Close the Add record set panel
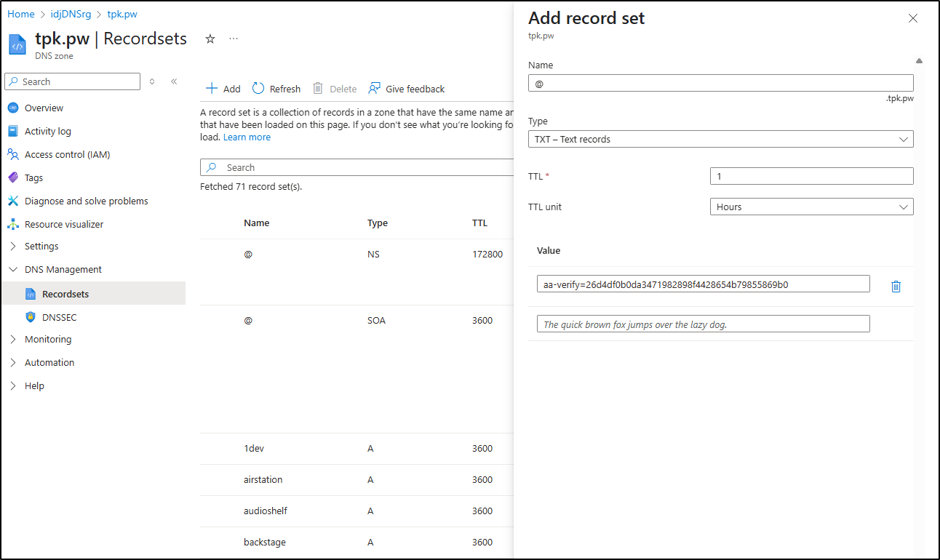 pyautogui.click(x=913, y=18)
